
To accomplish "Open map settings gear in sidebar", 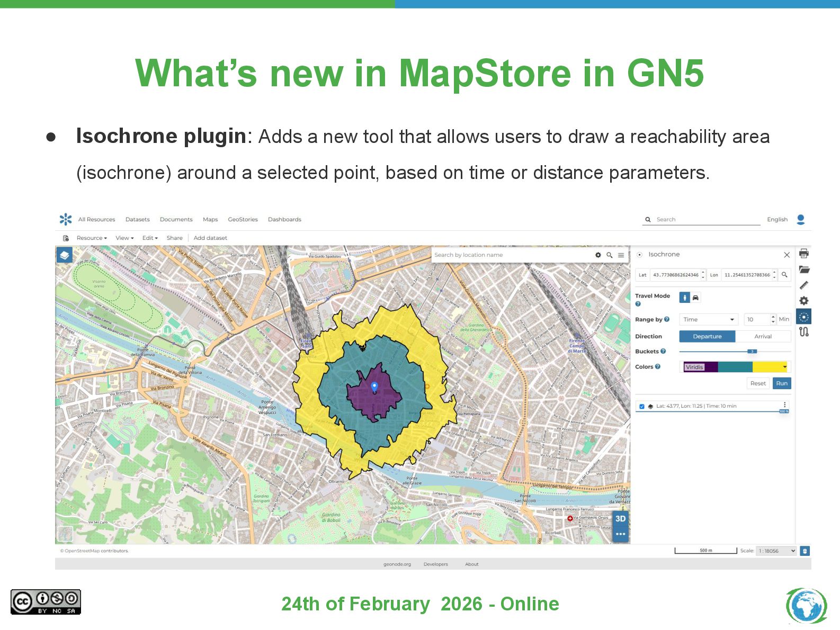I will [x=804, y=301].
